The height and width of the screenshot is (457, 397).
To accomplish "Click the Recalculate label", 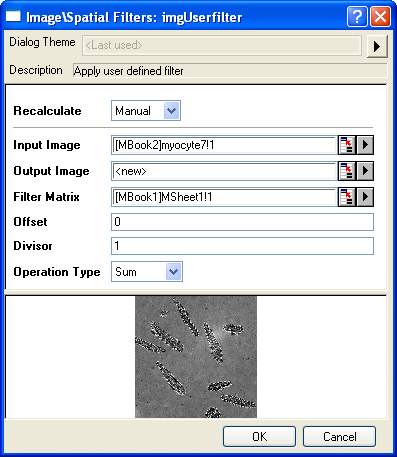I will (47, 111).
